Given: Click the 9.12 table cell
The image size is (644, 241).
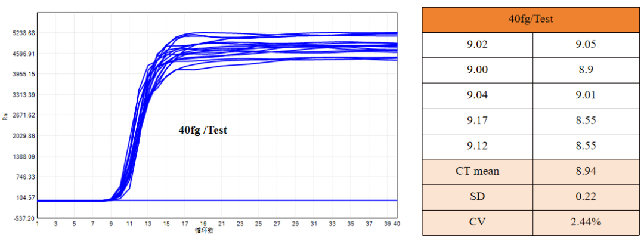Looking at the screenshot, I should 477,146.
